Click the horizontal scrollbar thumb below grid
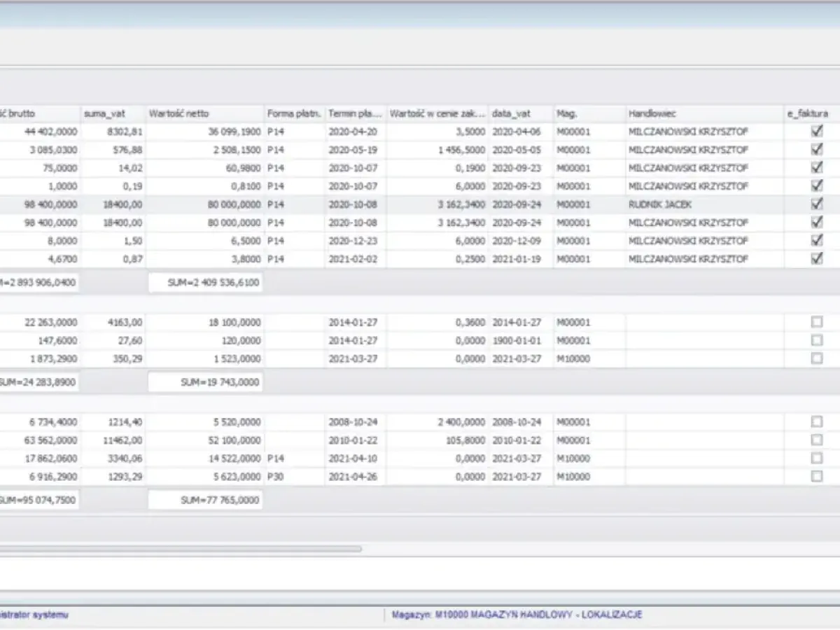This screenshot has width=840, height=630. coord(181,549)
